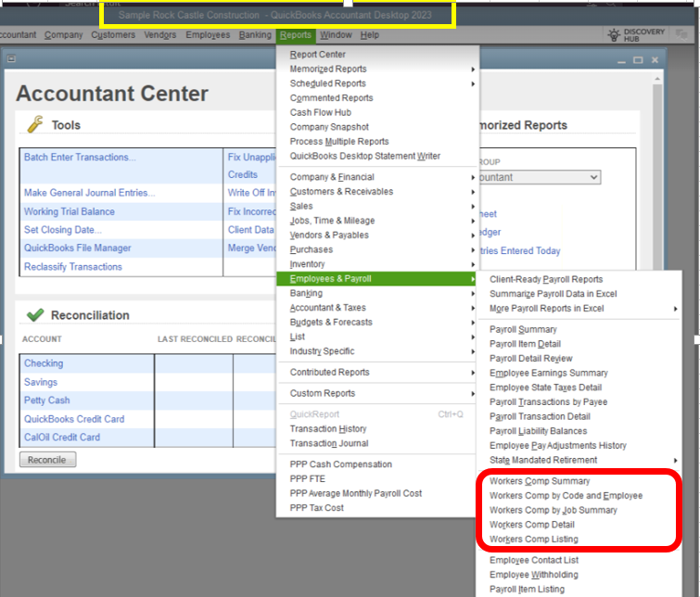Viewport: 700px width, 597px height.
Task: Open Employee Earnings Summary report
Action: point(549,373)
